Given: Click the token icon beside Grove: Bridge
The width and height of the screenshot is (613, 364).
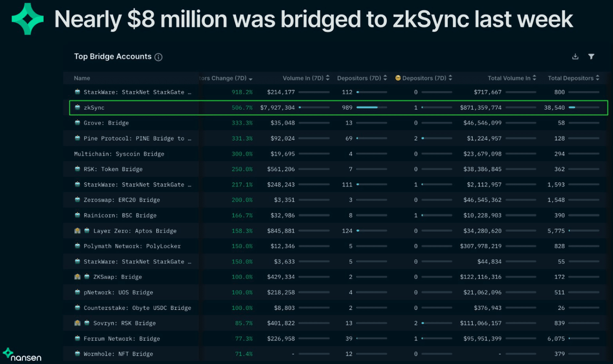Looking at the screenshot, I should coord(77,123).
